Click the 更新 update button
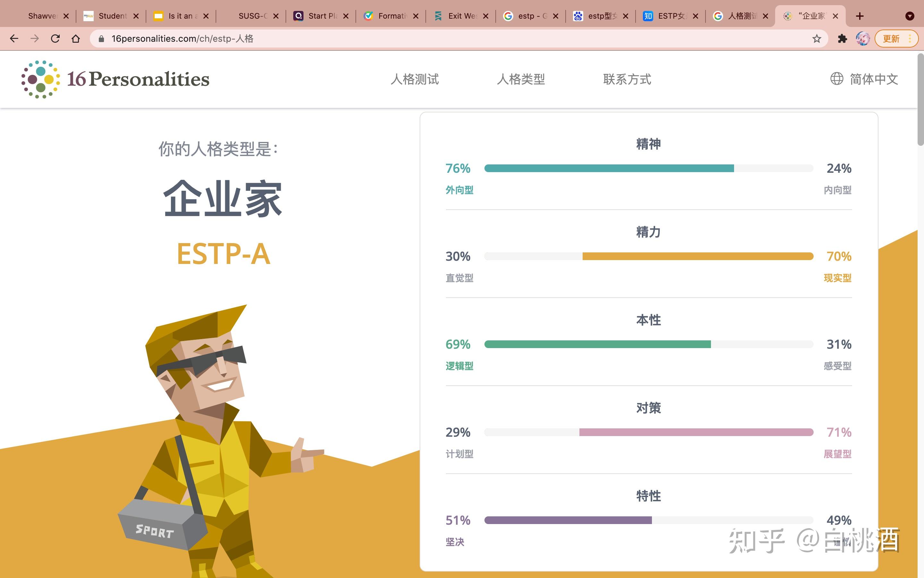Image resolution: width=924 pixels, height=578 pixels. [896, 39]
